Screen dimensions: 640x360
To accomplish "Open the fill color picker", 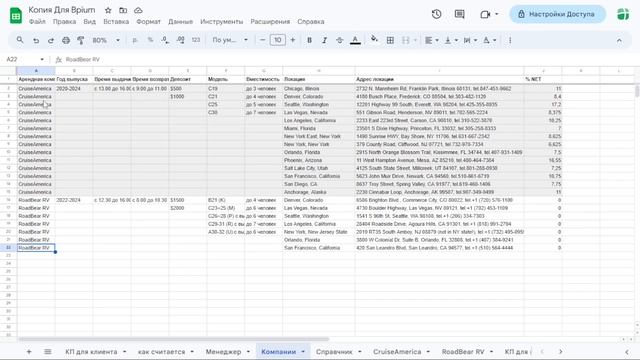I will point(374,40).
